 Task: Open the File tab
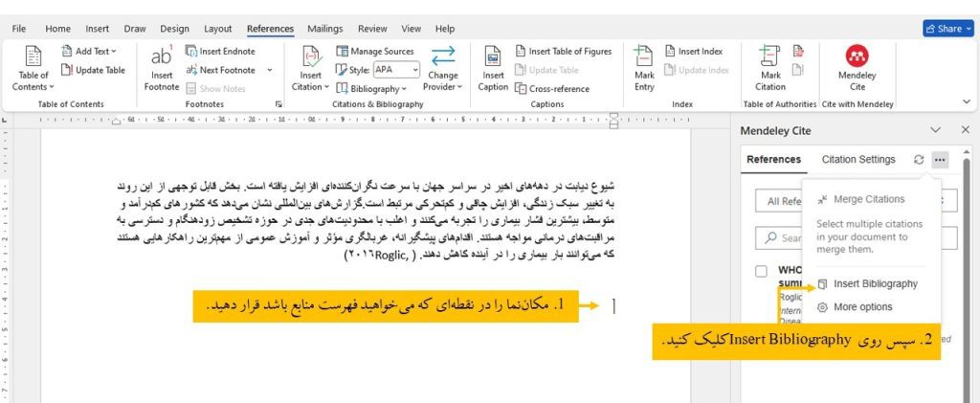point(19,29)
